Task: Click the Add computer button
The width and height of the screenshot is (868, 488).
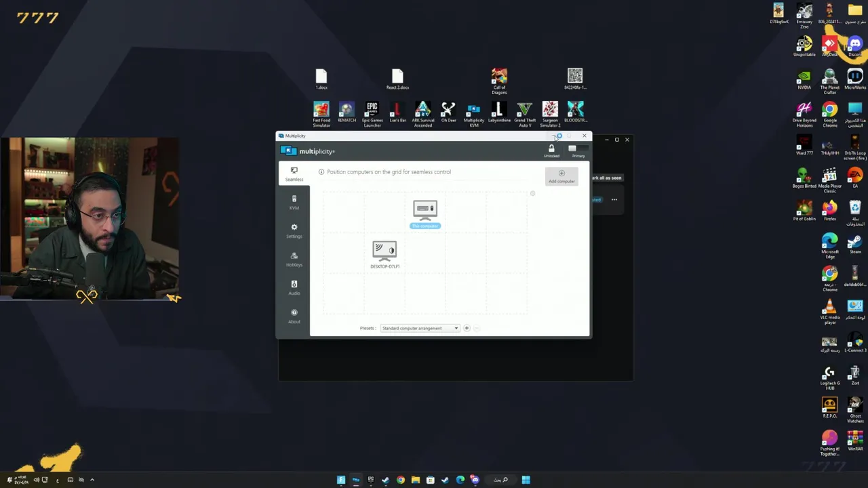Action: point(561,176)
